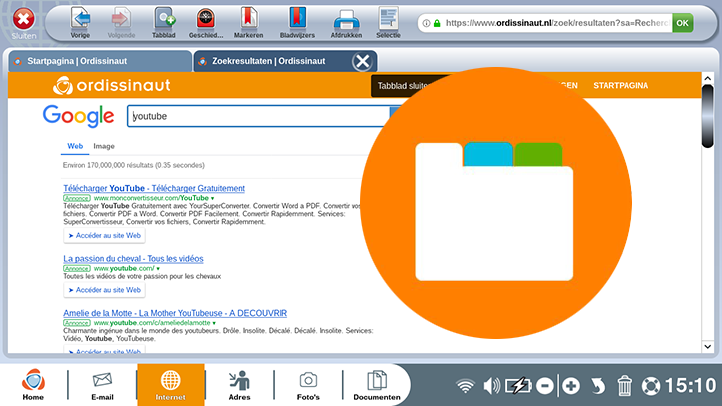722x406 pixels.
Task: Switch to Image results tab
Action: coord(104,146)
